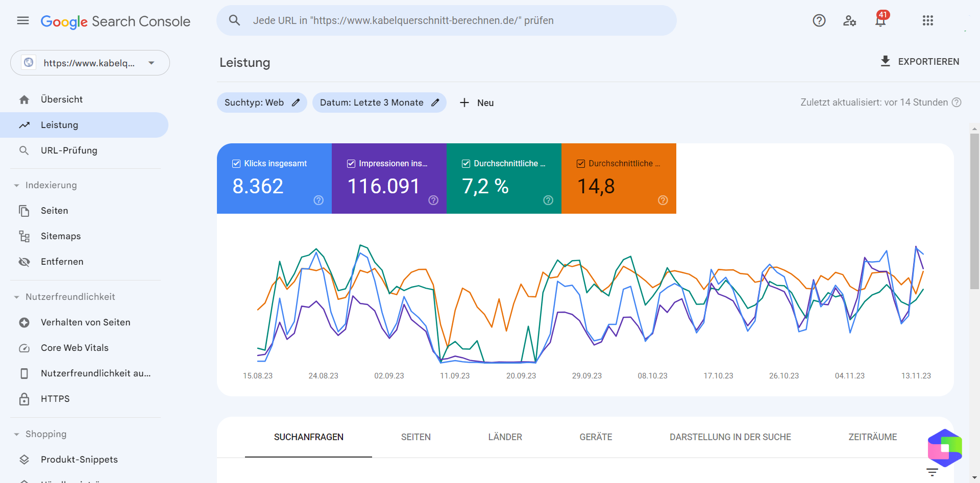Uncheck Klicks insgesamt checkbox

click(x=236, y=163)
